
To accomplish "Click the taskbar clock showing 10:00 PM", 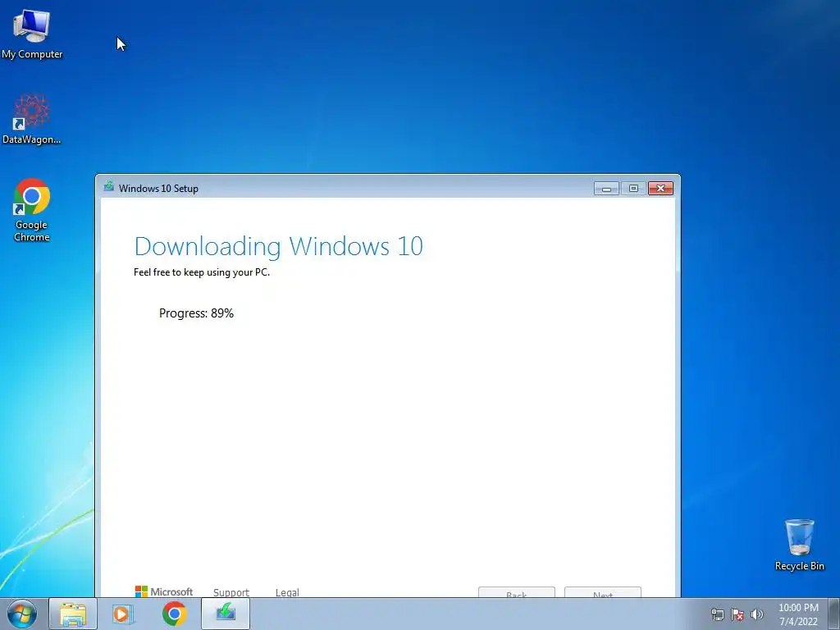I will pyautogui.click(x=798, y=614).
